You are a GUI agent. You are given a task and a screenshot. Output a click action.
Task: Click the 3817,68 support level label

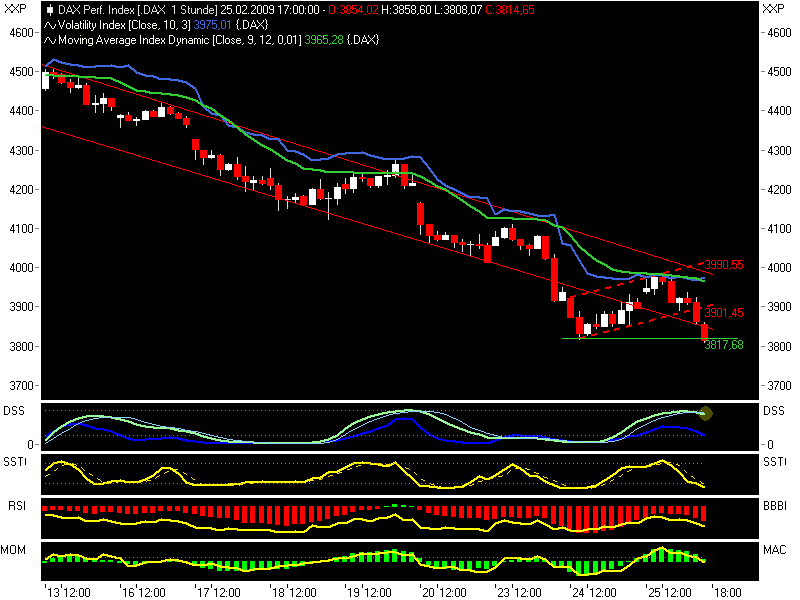coord(722,343)
